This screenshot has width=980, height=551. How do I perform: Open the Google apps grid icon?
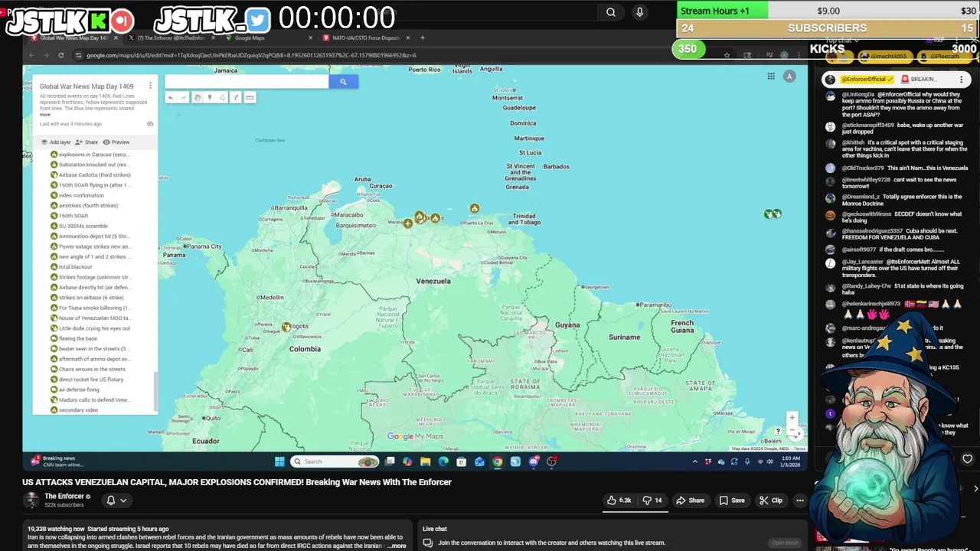tap(771, 76)
